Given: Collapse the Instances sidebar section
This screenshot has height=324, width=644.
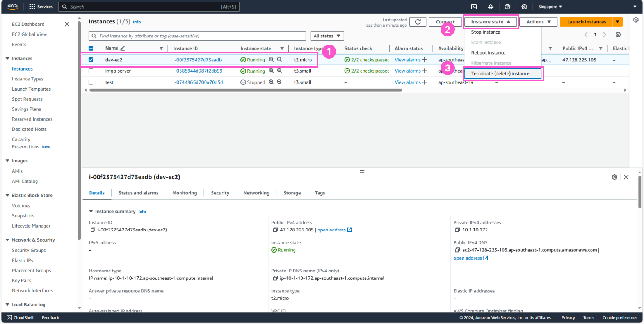Looking at the screenshot, I should [x=7, y=59].
